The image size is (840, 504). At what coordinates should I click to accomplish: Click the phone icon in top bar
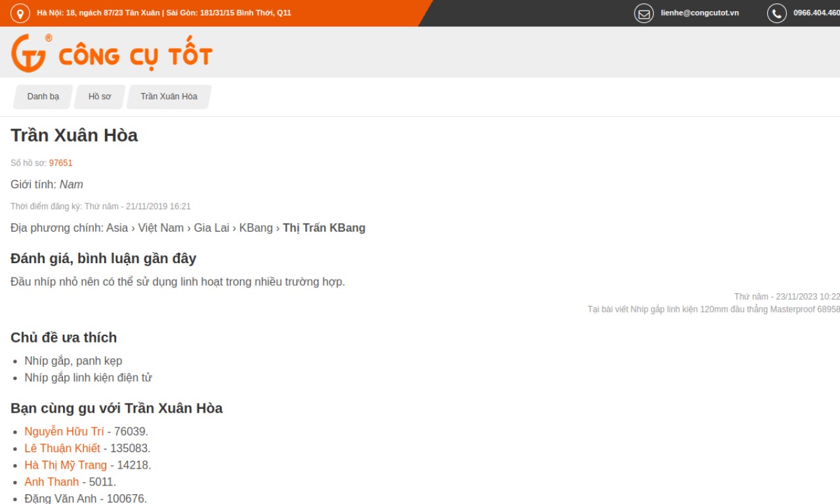pos(777,13)
